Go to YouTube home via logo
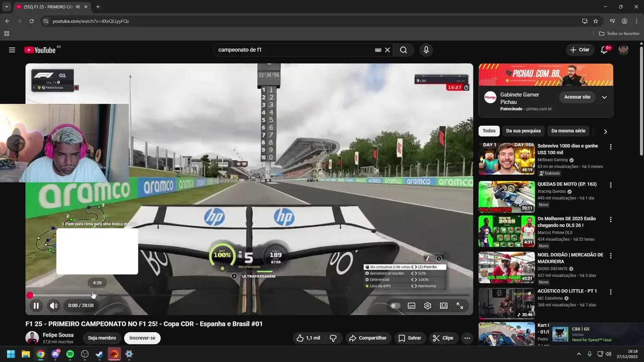This screenshot has height=362, width=644. pyautogui.click(x=40, y=50)
